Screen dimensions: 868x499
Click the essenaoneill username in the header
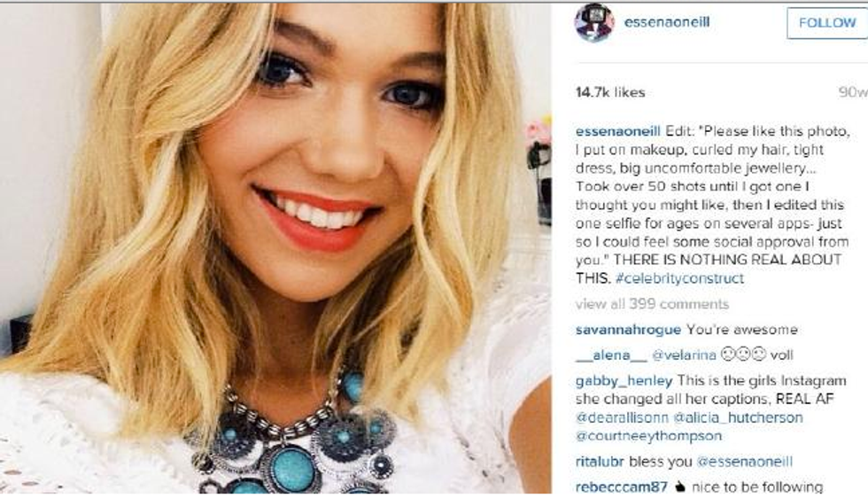point(666,22)
